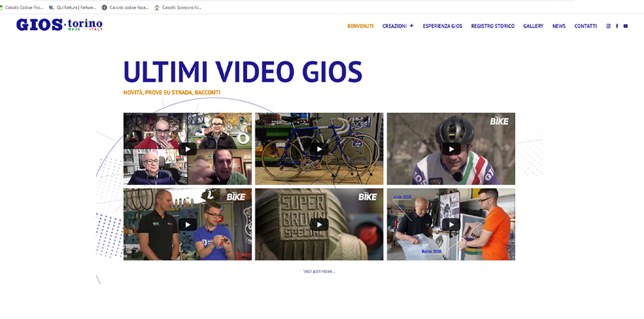Play the helmeted cyclist video
Screen dimensions: 644x319
click(451, 149)
